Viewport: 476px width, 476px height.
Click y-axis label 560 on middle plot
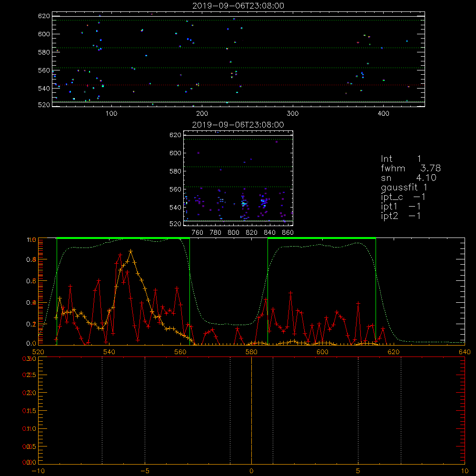[175, 189]
